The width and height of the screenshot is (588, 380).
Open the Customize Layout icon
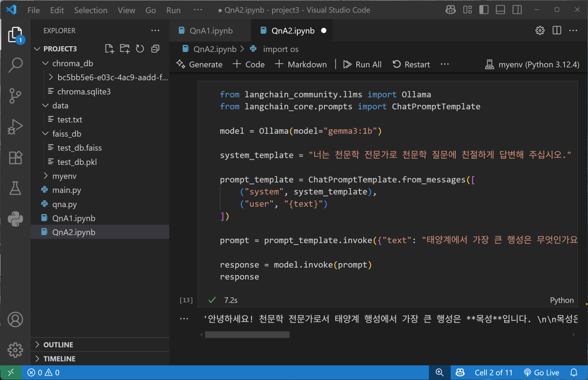[467, 10]
